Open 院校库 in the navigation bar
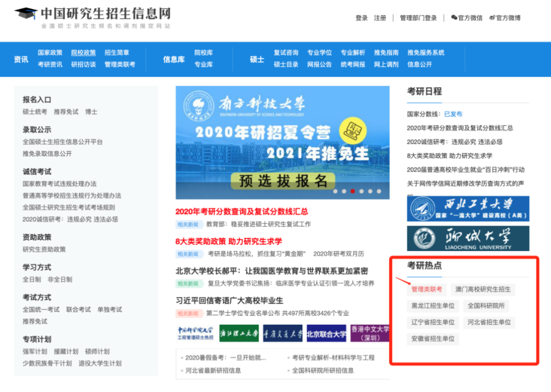The height and width of the screenshot is (392, 551). coord(204,53)
